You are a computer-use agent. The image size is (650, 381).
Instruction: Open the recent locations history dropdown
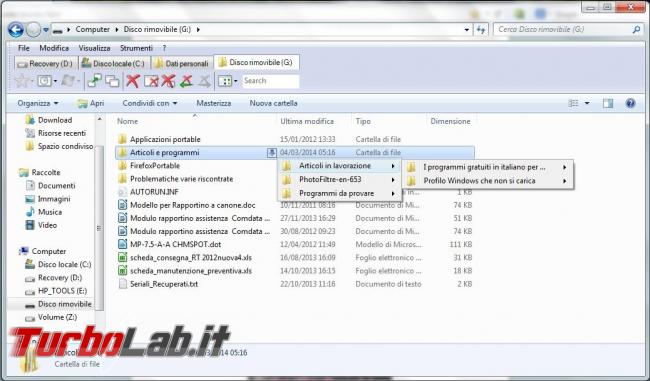click(46, 30)
